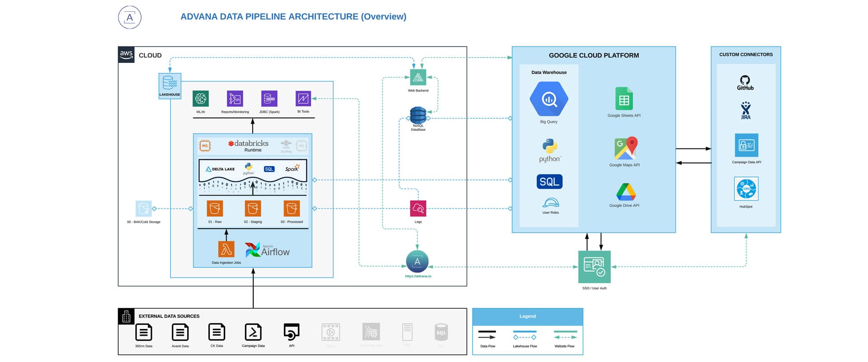
Task: Click the Google Maps API icon
Action: [x=626, y=148]
